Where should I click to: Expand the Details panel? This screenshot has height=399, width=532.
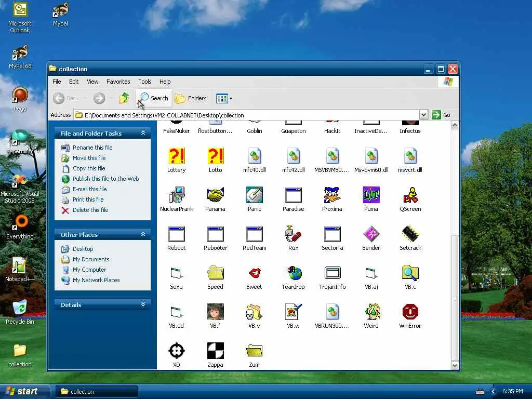143,304
